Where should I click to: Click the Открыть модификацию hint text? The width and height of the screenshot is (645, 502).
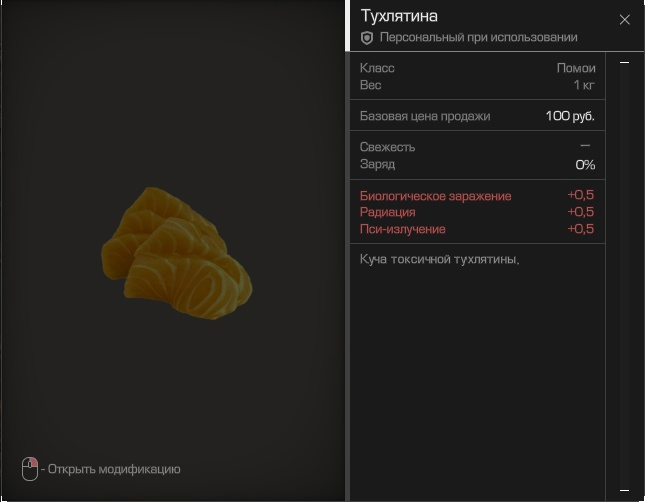click(x=114, y=469)
